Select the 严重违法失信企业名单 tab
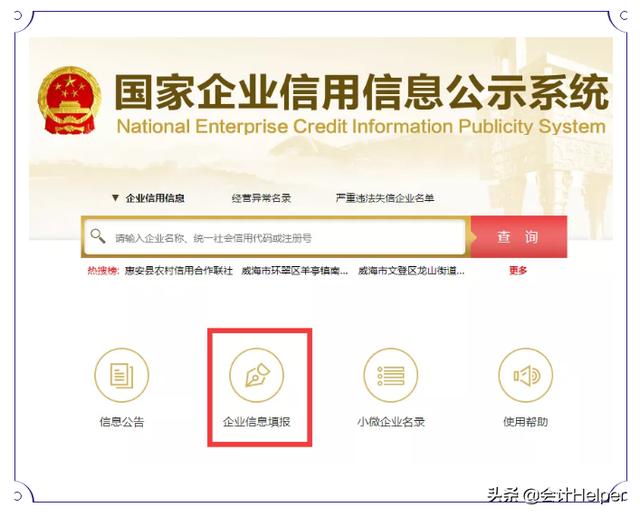640x517 pixels. (385, 198)
